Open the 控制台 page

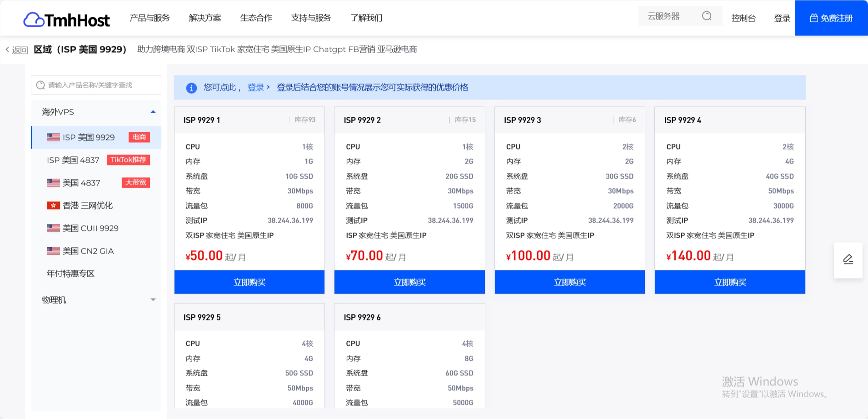(744, 18)
